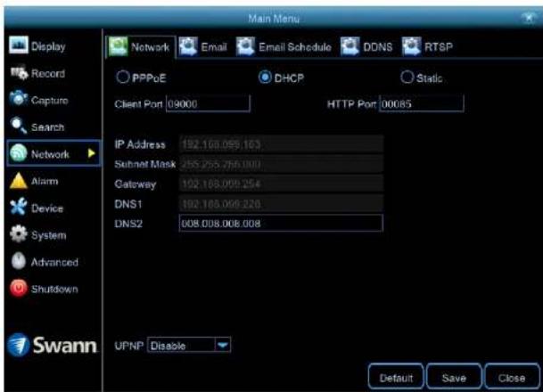Image resolution: width=543 pixels, height=392 pixels.
Task: Click the Close button
Action: click(512, 377)
